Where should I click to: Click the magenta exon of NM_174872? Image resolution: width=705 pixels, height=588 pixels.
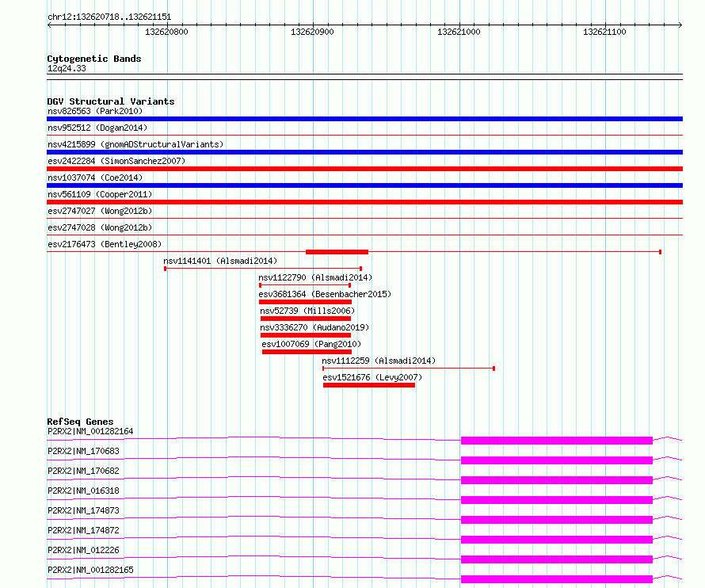pos(557,540)
